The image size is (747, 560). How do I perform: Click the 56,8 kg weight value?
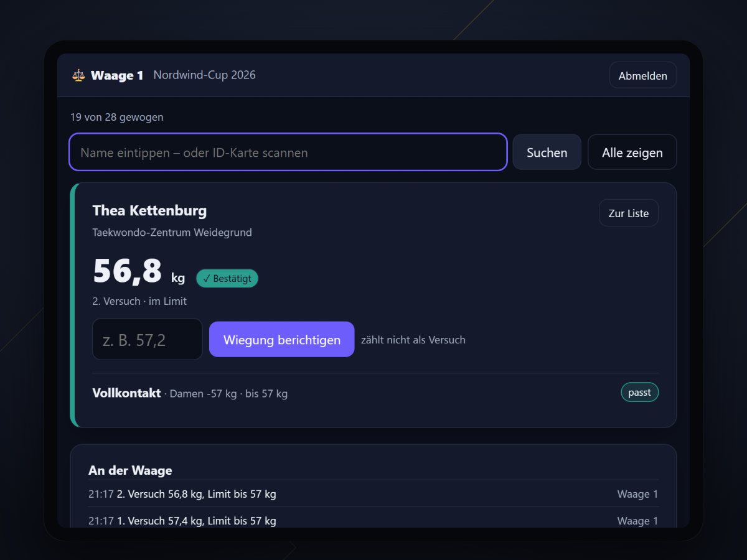click(x=139, y=271)
